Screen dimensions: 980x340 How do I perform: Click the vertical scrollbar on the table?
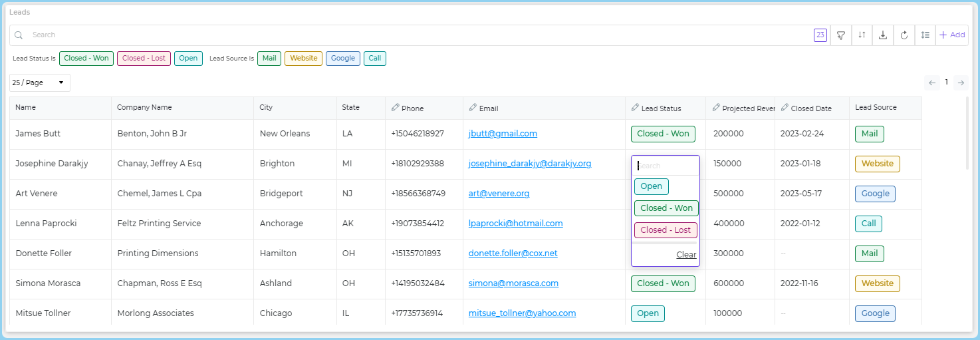coord(967,133)
